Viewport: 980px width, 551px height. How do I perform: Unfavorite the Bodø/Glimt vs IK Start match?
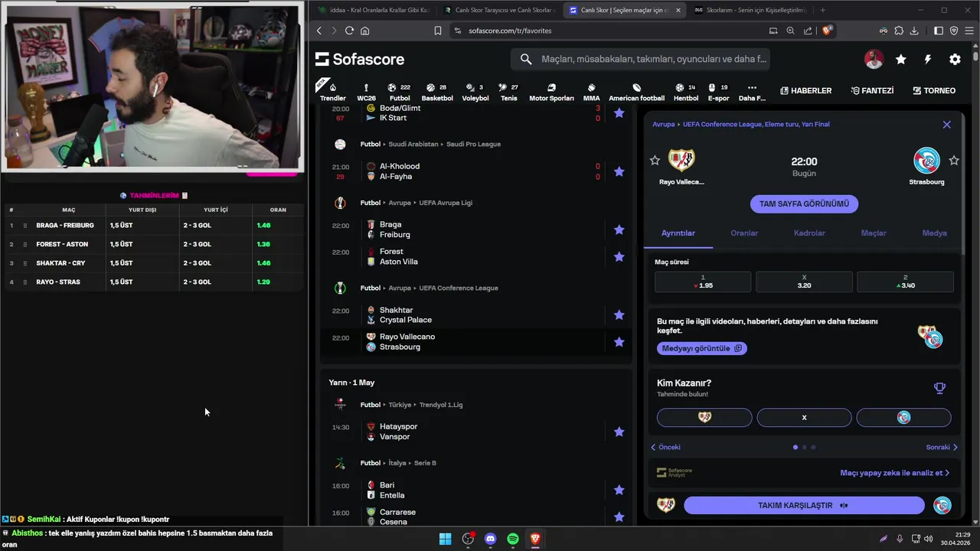pyautogui.click(x=619, y=113)
